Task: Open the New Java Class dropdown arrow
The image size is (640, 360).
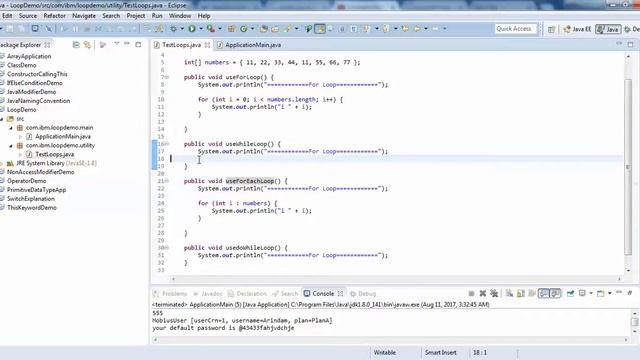Action: point(253,29)
